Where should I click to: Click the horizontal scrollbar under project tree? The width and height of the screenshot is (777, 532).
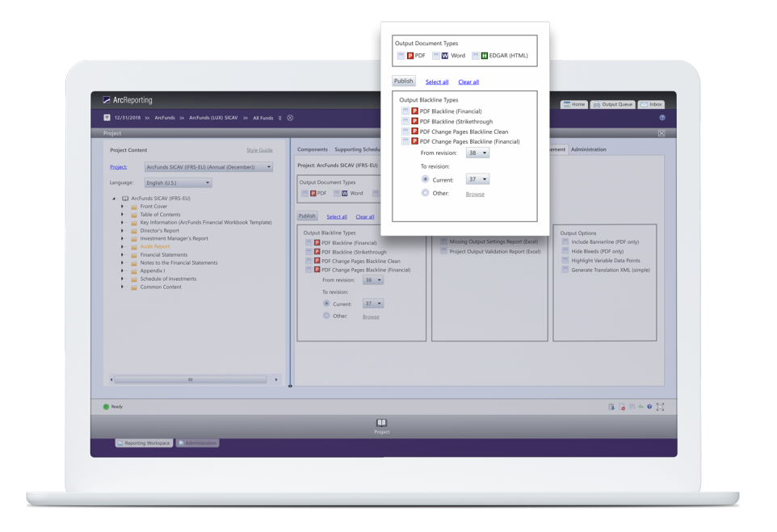pyautogui.click(x=191, y=379)
